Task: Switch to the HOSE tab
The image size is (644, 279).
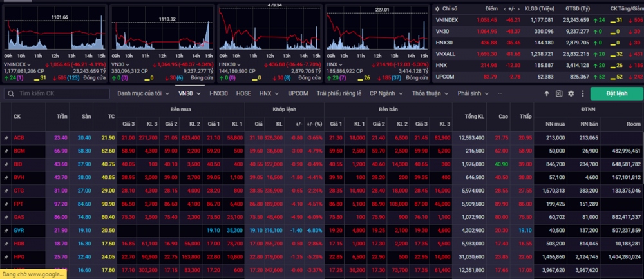Action: point(243,93)
